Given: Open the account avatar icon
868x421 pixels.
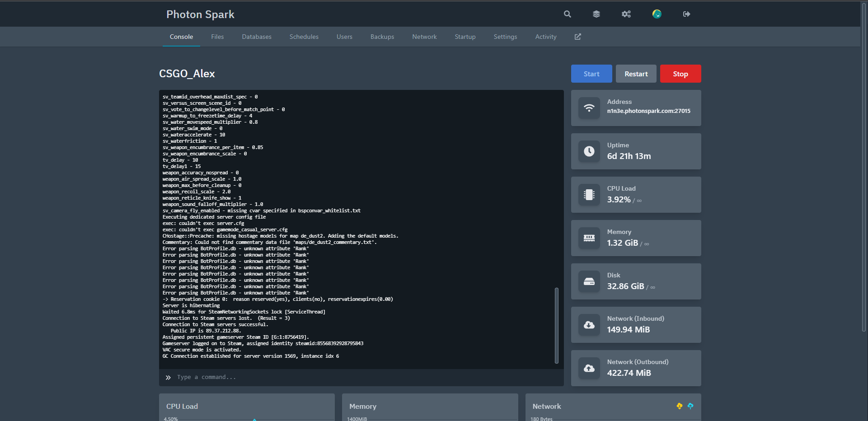Looking at the screenshot, I should tap(657, 14).
